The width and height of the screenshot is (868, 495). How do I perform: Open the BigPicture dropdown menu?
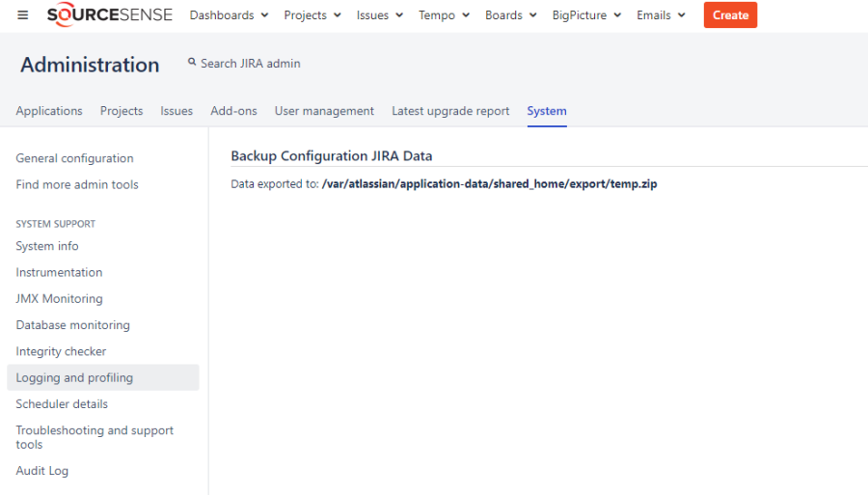pos(586,14)
